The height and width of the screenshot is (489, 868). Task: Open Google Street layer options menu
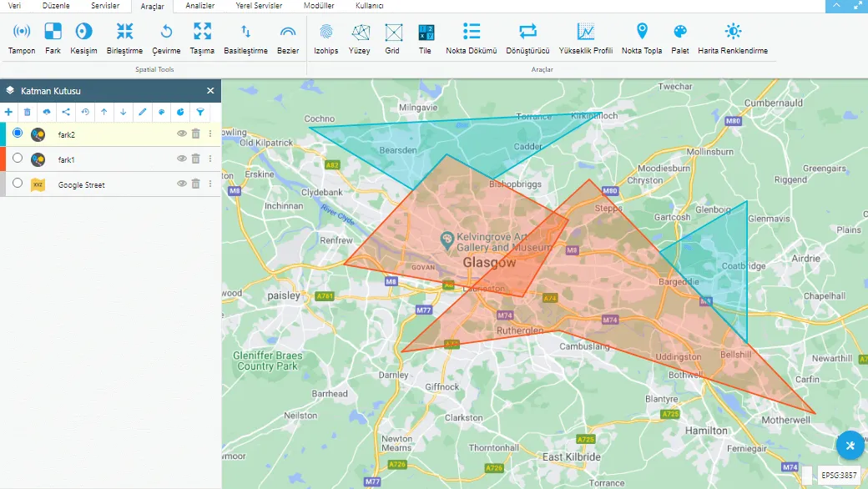point(210,184)
